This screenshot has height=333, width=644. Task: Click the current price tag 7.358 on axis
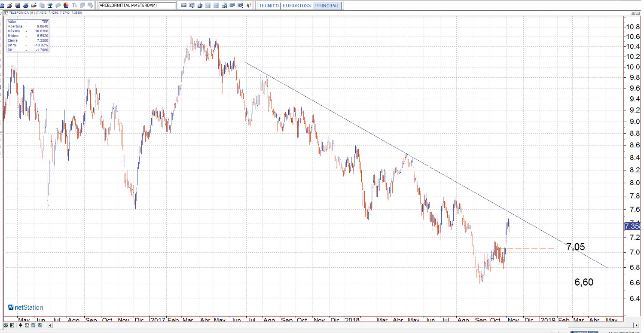coord(632,226)
